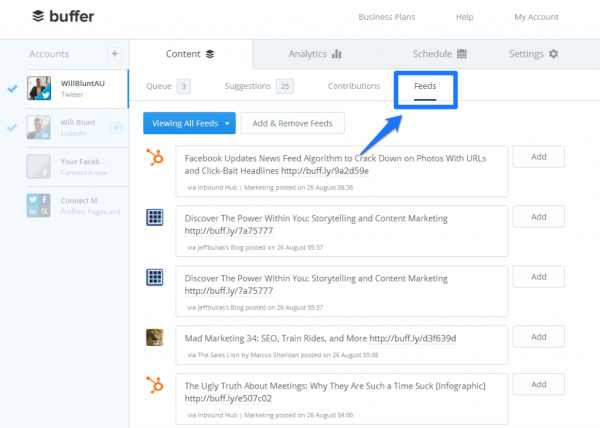This screenshot has width=600, height=428.
Task: Open the Settings tab
Action: click(x=533, y=54)
